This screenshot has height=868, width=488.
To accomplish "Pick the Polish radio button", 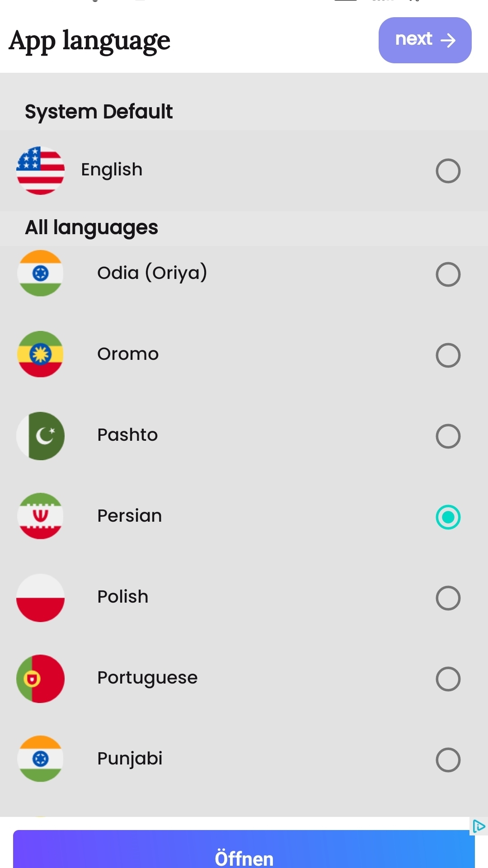I will (448, 598).
